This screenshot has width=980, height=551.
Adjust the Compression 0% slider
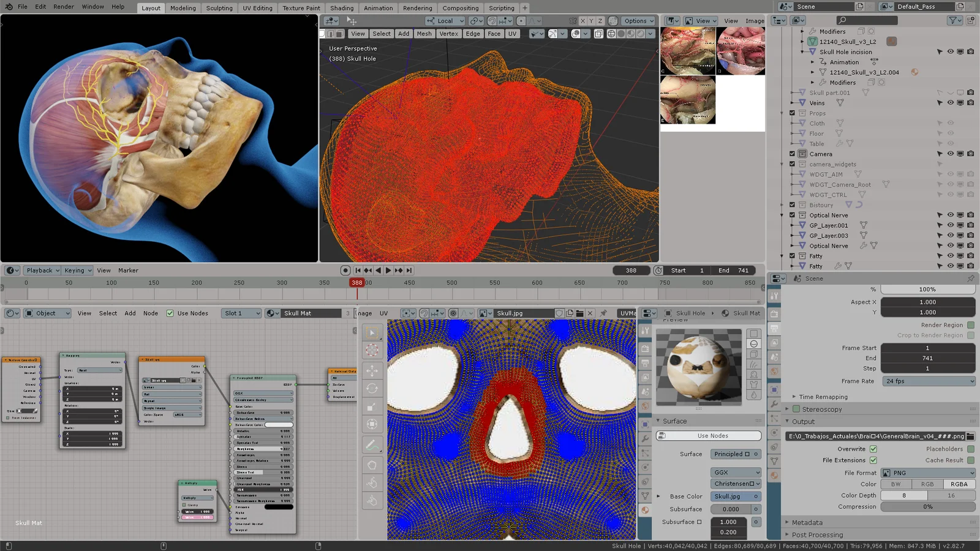(927, 506)
